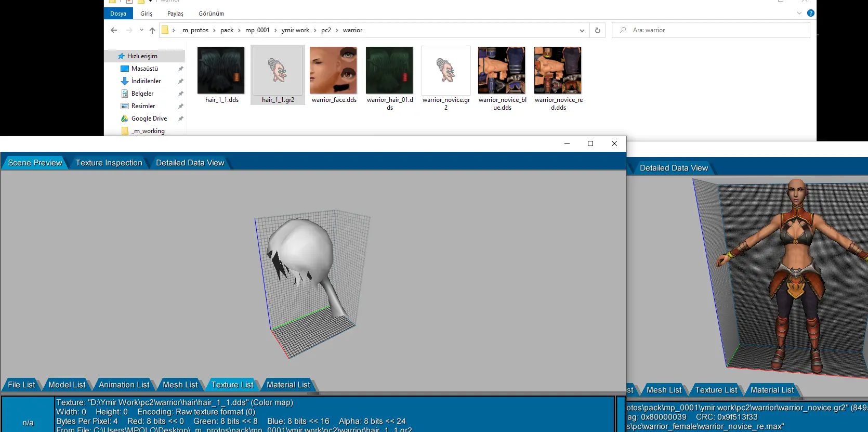Click pin icon next to Resimler
The width and height of the screenshot is (868, 432).
181,106
